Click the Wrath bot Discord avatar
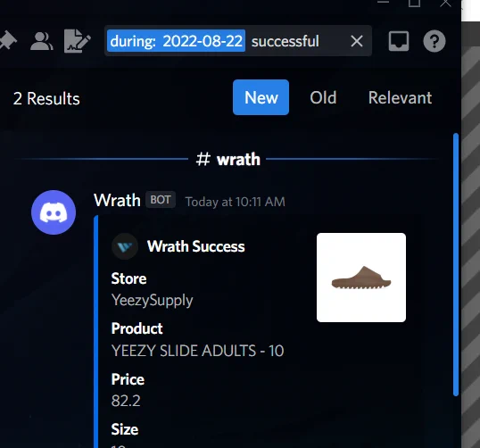This screenshot has height=448, width=480. [x=54, y=212]
